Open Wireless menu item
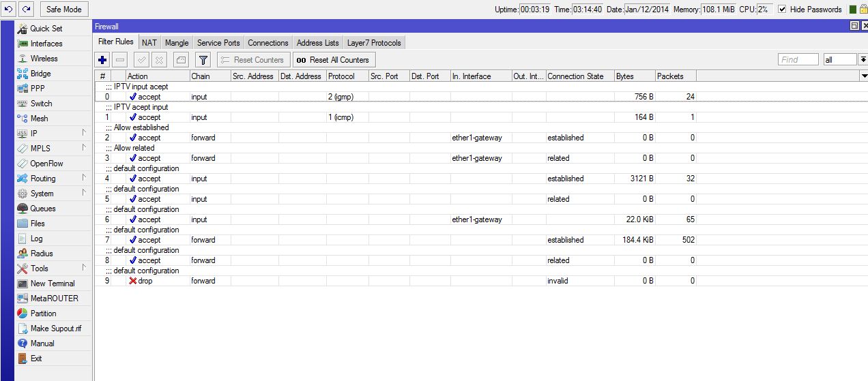868x381 pixels. 53,59
